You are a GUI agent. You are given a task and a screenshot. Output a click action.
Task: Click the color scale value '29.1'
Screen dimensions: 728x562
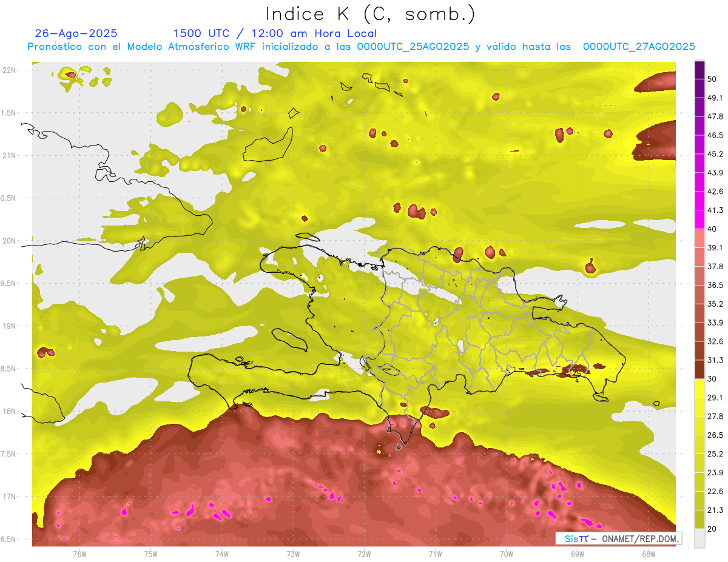pyautogui.click(x=715, y=398)
